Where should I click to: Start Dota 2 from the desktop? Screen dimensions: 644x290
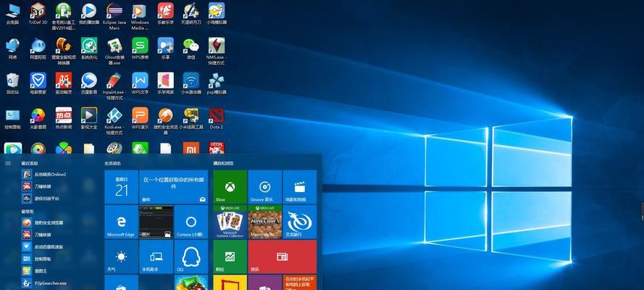pyautogui.click(x=216, y=119)
